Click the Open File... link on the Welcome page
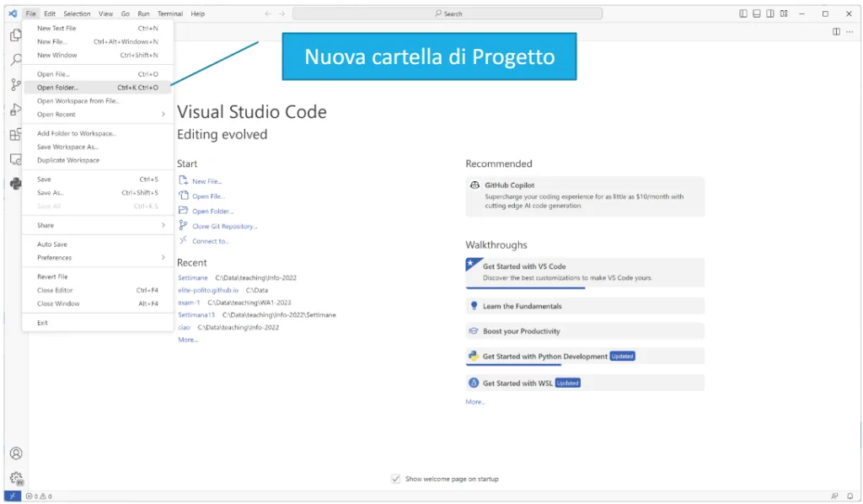Image resolution: width=863 pixels, height=504 pixels. [209, 196]
